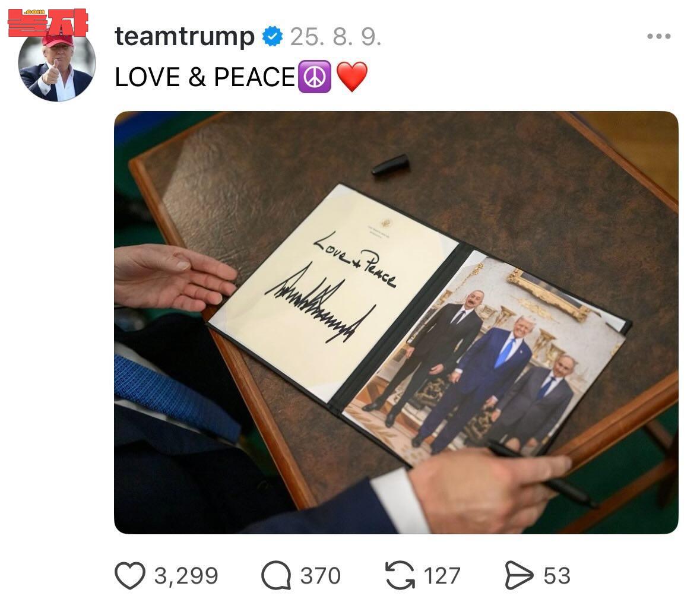
Task: Click the red heart emoji in caption
Action: 352,77
